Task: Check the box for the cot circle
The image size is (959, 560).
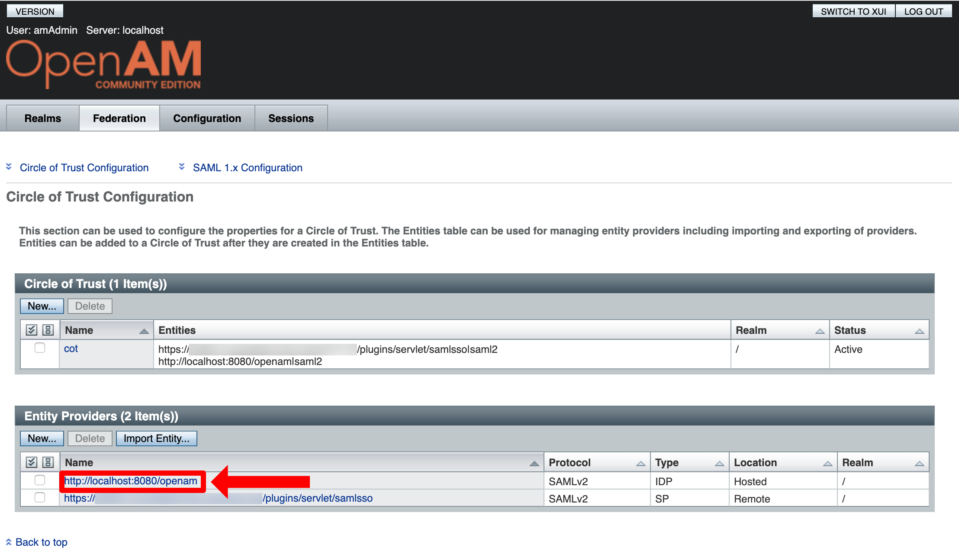Action: coord(40,348)
